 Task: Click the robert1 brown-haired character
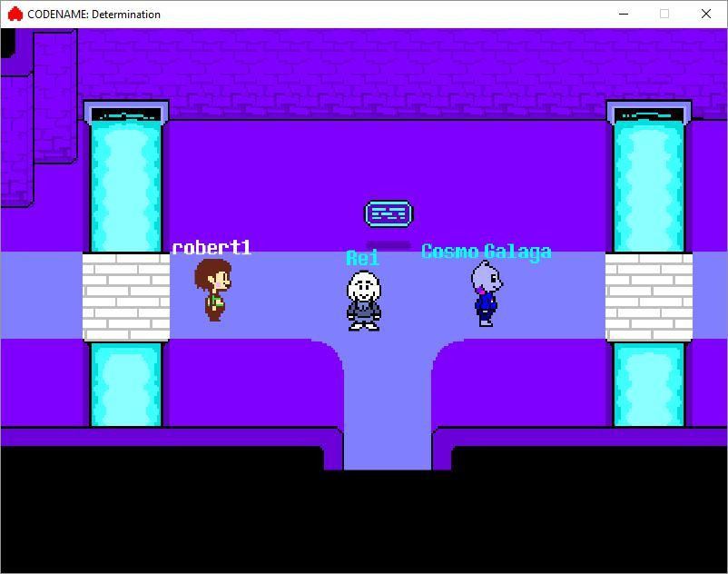pos(213,290)
